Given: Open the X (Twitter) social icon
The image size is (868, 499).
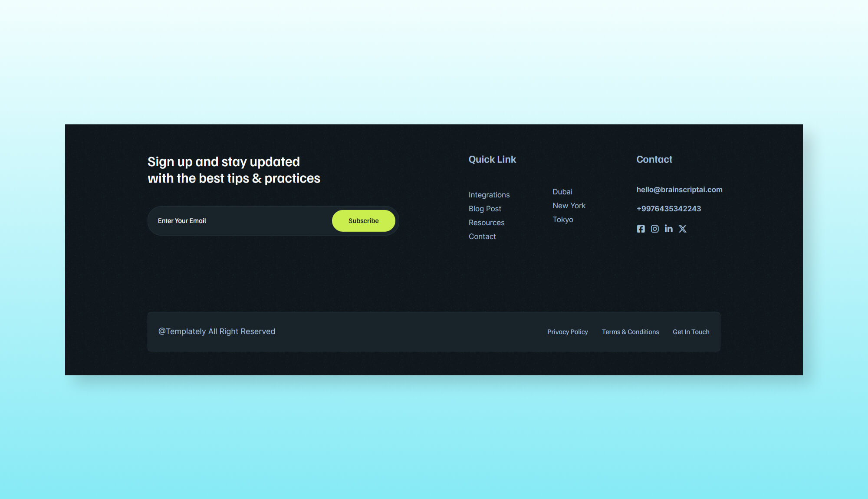Looking at the screenshot, I should (x=683, y=229).
